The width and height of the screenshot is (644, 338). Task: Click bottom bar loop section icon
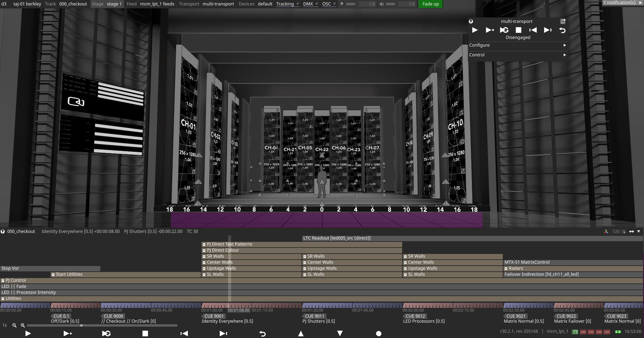(x=106, y=333)
